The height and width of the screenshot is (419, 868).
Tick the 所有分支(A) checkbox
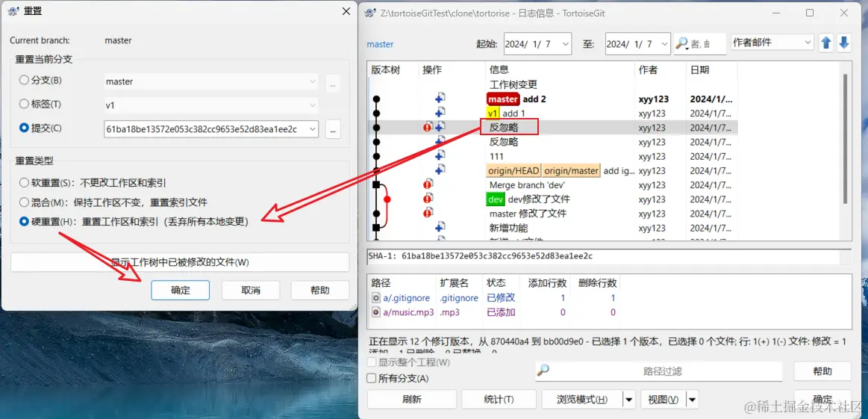click(372, 379)
